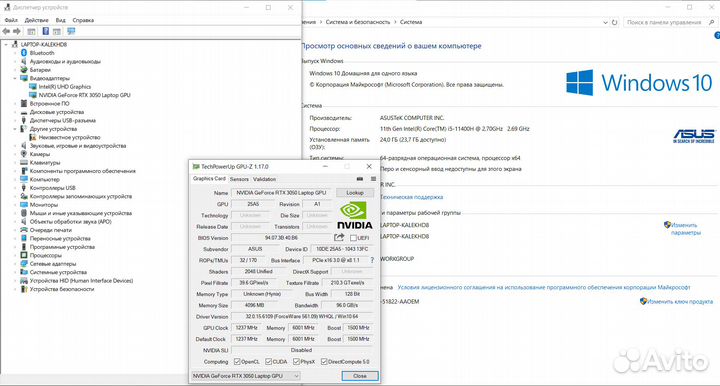Toggle the CUDA checkbox in GPU-Z

pyautogui.click(x=269, y=362)
